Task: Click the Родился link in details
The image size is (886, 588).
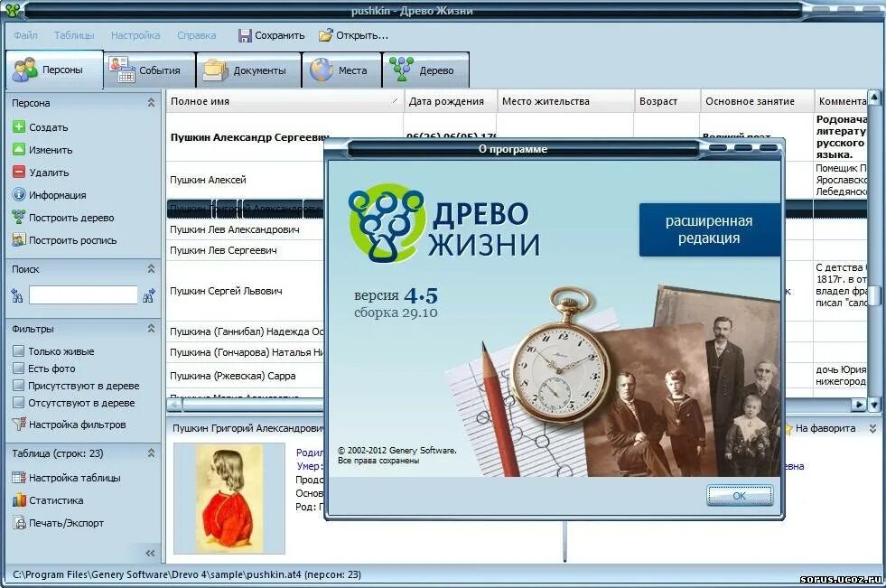Action: 310,453
